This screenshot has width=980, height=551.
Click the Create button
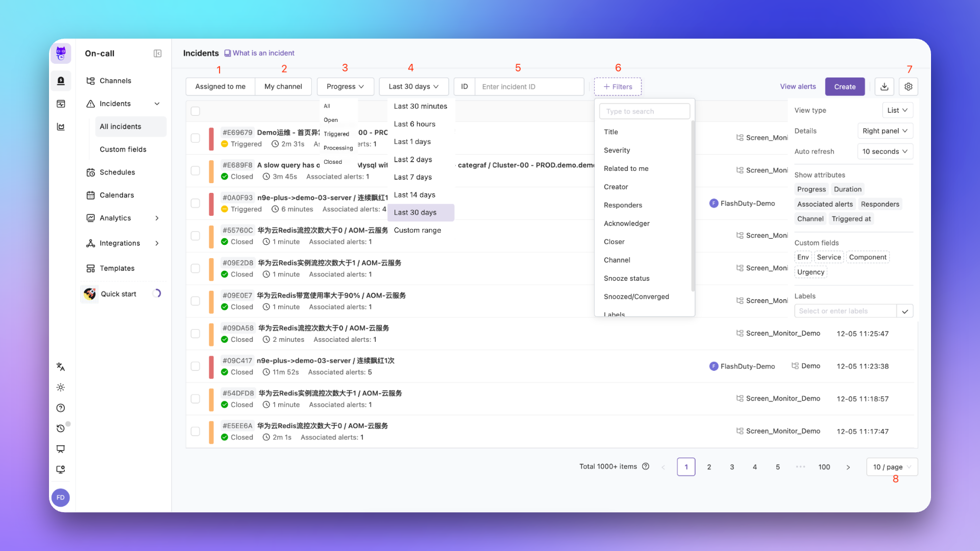[x=844, y=87]
